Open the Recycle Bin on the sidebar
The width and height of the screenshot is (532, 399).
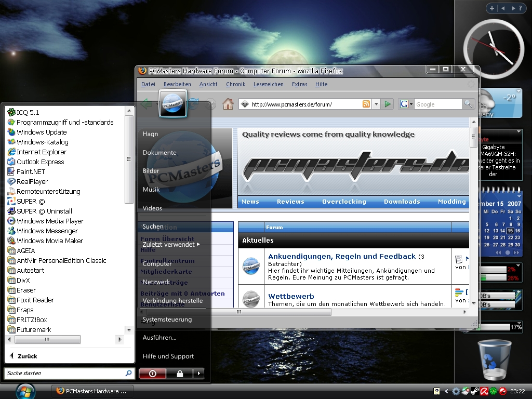pyautogui.click(x=494, y=360)
